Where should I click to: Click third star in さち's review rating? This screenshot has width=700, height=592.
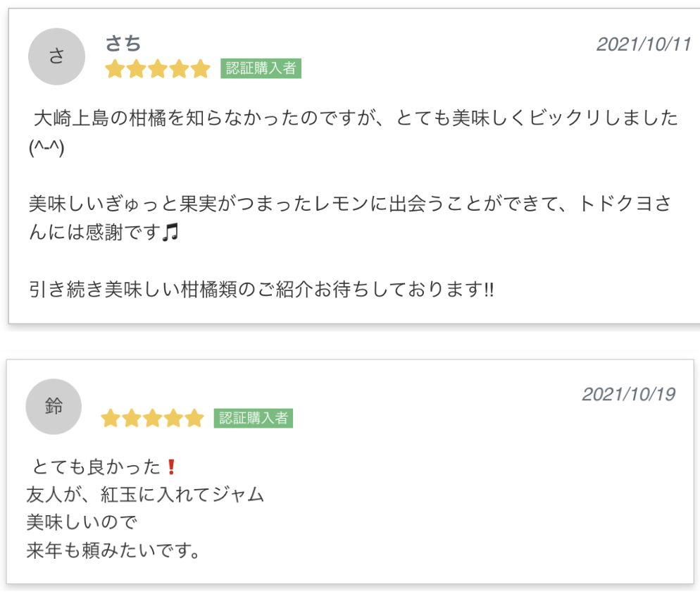[x=158, y=69]
